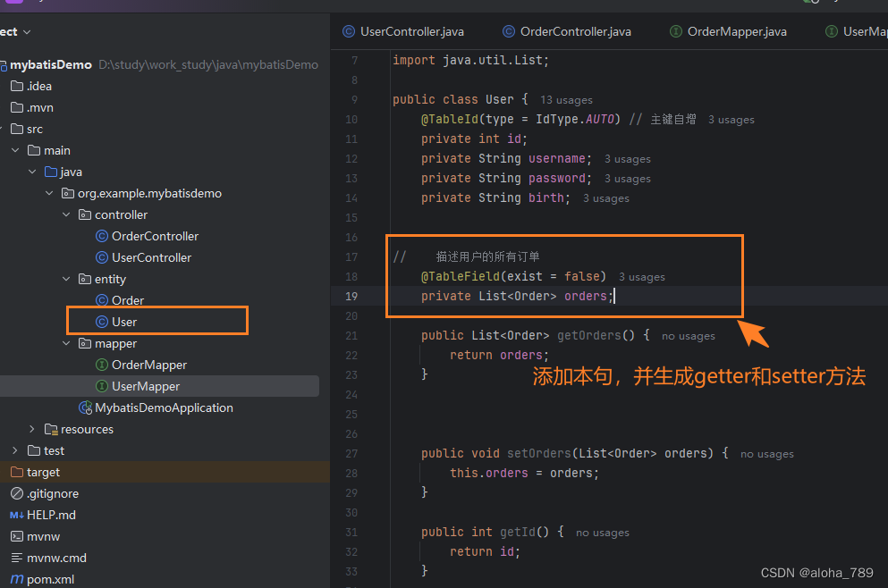This screenshot has width=888, height=588.
Task: Click the .mvn folder icon
Action: [17, 107]
